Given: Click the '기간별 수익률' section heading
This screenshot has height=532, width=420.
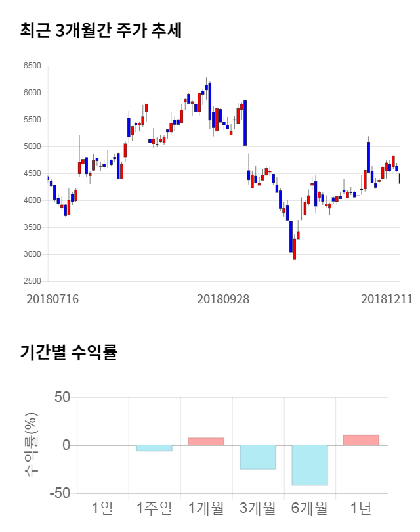Looking at the screenshot, I should coord(68,352).
